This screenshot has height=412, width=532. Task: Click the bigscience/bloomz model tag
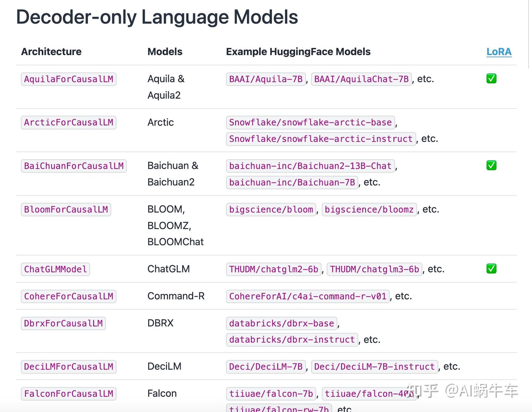click(x=369, y=209)
